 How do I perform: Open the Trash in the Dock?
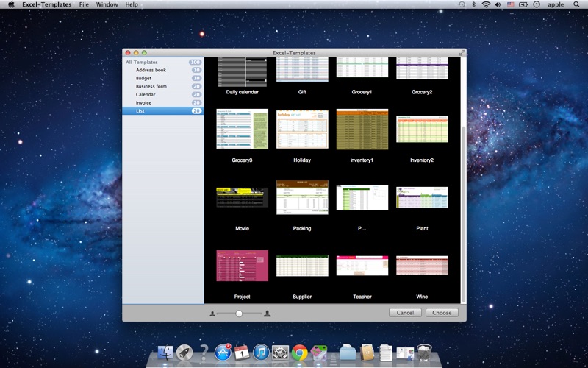[x=425, y=353]
